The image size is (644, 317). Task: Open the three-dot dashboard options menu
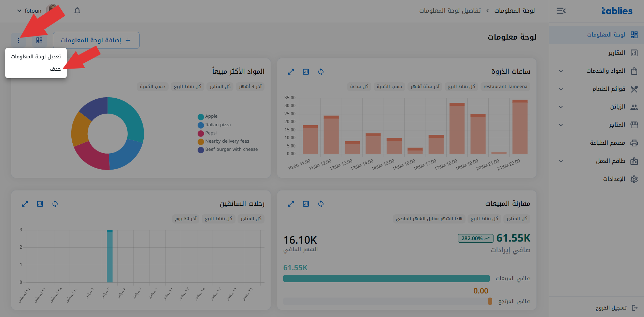[18, 41]
